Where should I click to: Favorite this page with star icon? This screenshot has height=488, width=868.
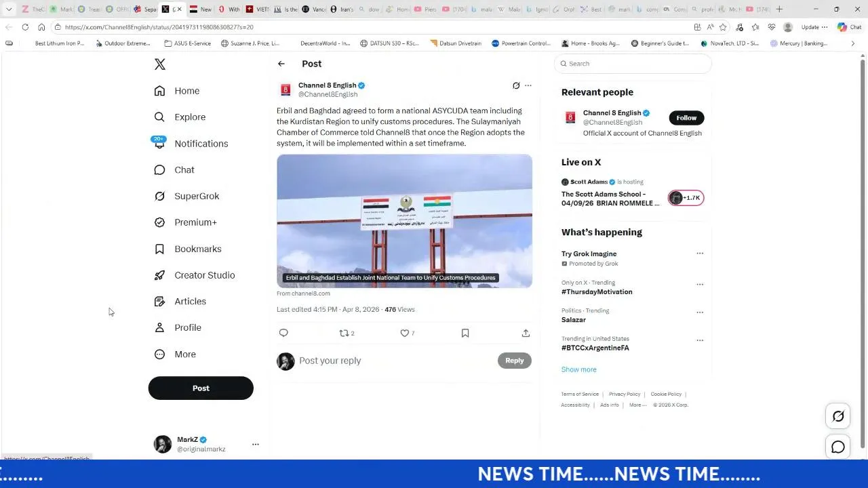[723, 27]
